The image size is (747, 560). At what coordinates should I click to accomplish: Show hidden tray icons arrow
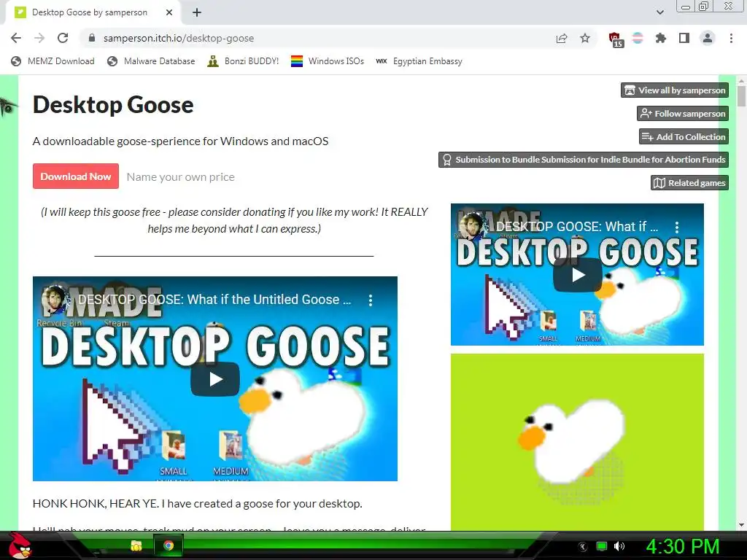(583, 546)
